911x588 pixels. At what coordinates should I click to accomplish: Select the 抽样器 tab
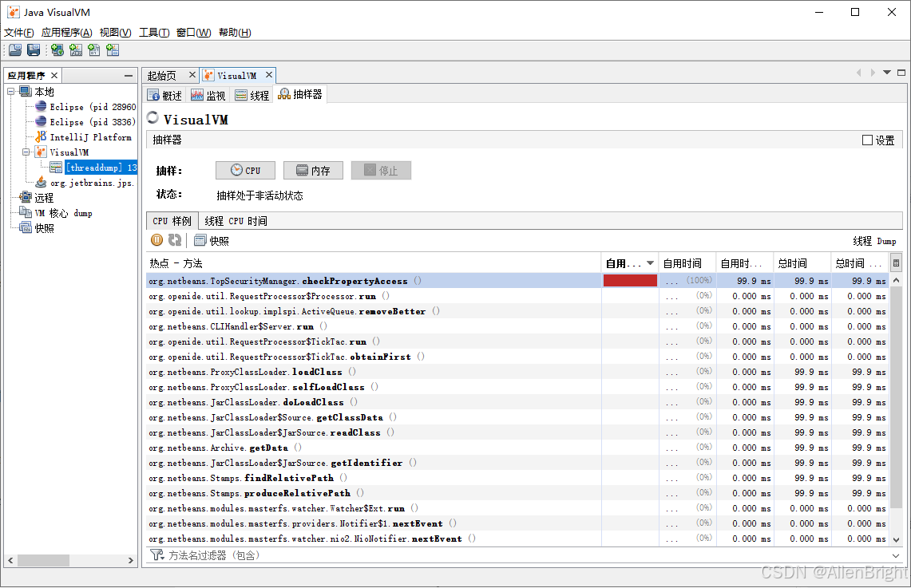pos(300,95)
